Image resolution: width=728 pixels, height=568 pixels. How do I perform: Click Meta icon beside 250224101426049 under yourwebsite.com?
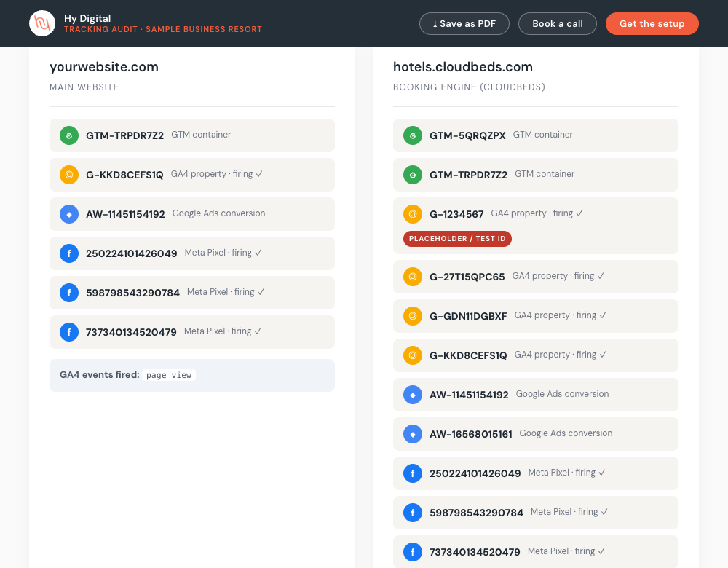point(69,253)
